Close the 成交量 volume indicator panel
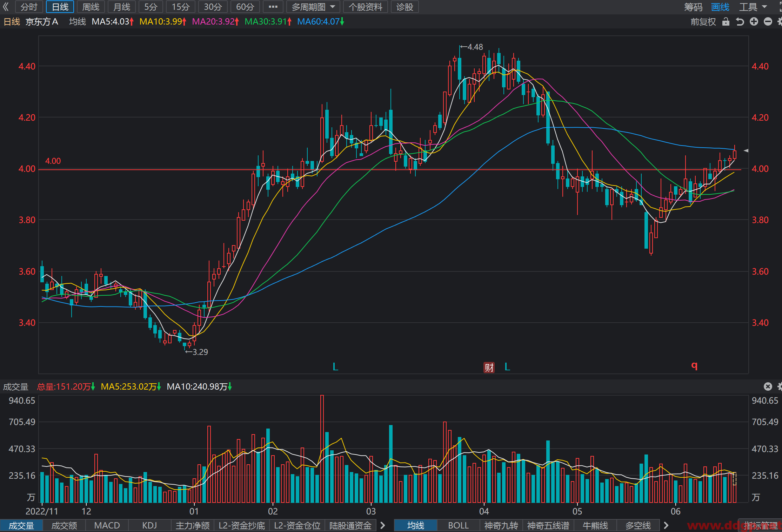The width and height of the screenshot is (782, 532). coord(768,386)
